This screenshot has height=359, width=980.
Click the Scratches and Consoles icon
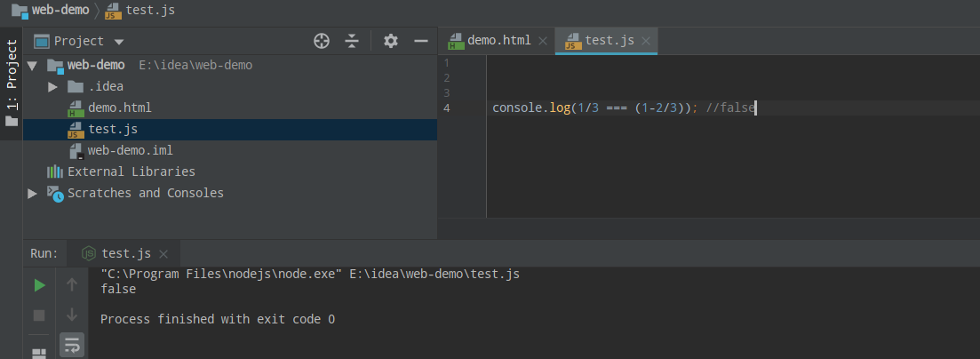click(56, 193)
